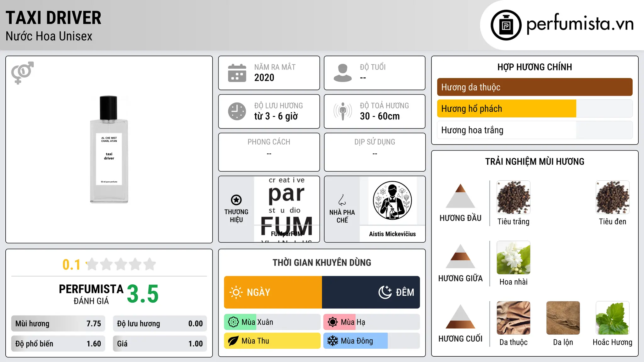644x362 pixels.
Task: Click the HƯƠNG GIỮA pyramid icon
Action: coord(460,256)
